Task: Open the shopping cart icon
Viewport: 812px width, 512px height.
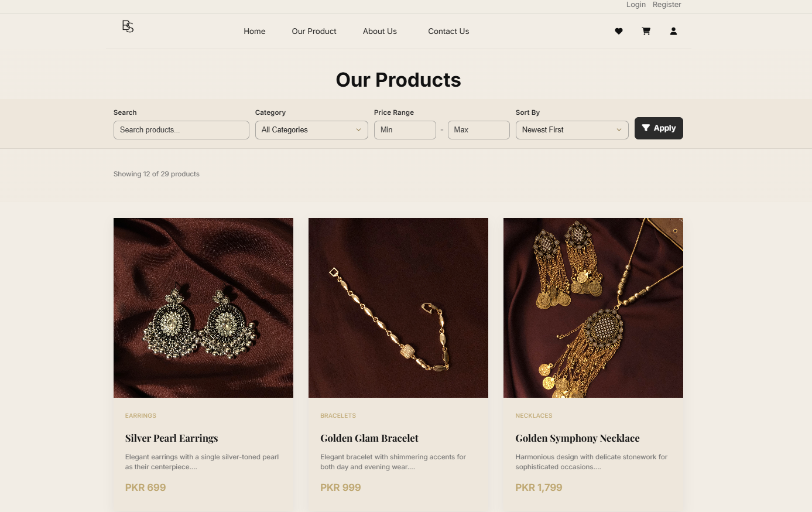Action: click(646, 31)
